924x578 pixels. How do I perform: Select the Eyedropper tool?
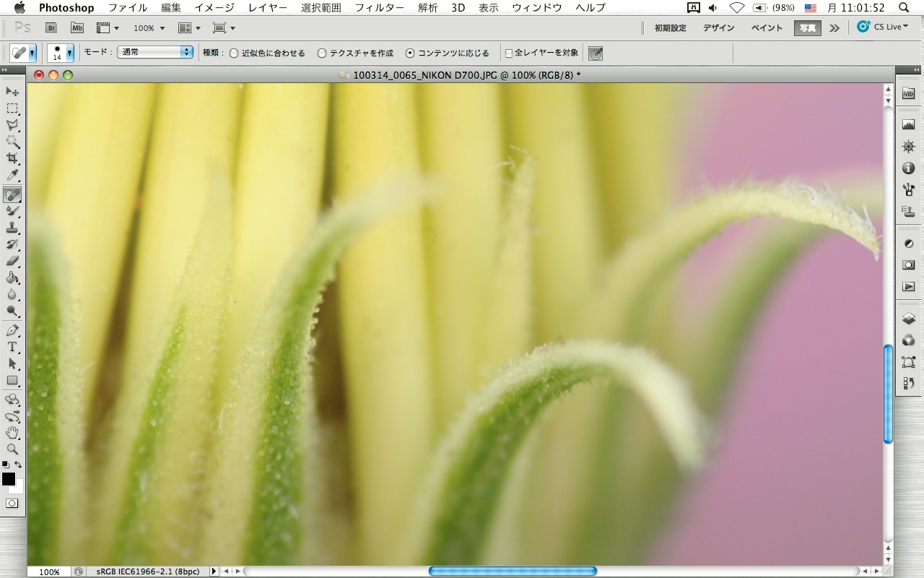click(12, 176)
